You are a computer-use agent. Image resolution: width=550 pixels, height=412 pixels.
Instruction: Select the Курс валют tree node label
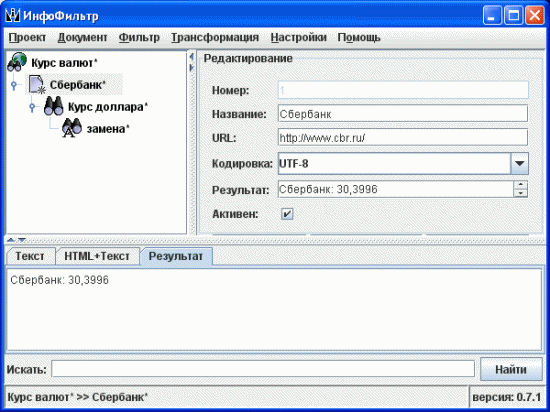(64, 63)
